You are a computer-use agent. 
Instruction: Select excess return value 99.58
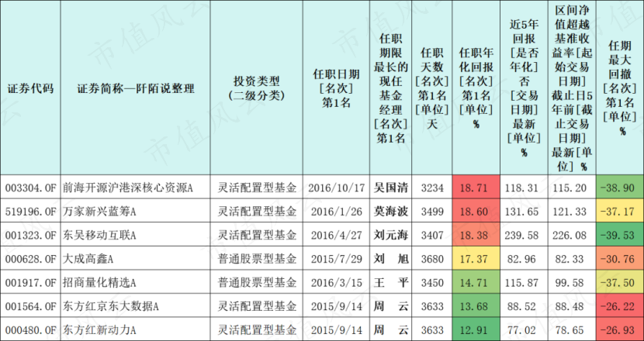(x=572, y=282)
